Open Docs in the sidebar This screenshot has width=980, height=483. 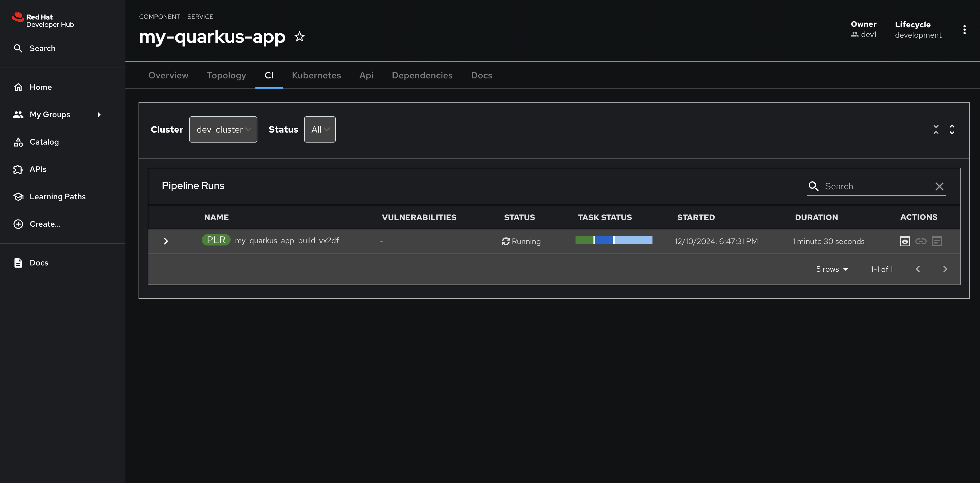coord(31,263)
